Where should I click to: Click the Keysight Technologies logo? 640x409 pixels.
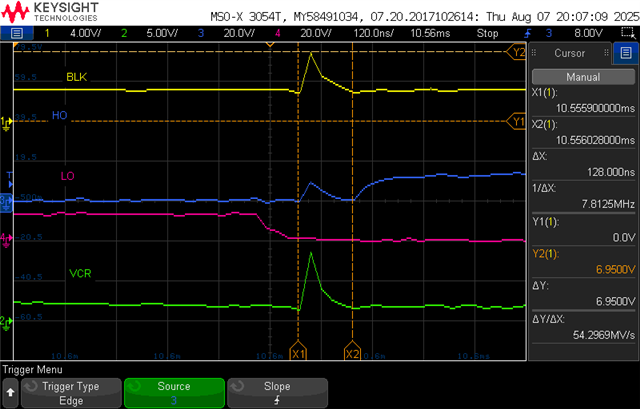[x=50, y=12]
